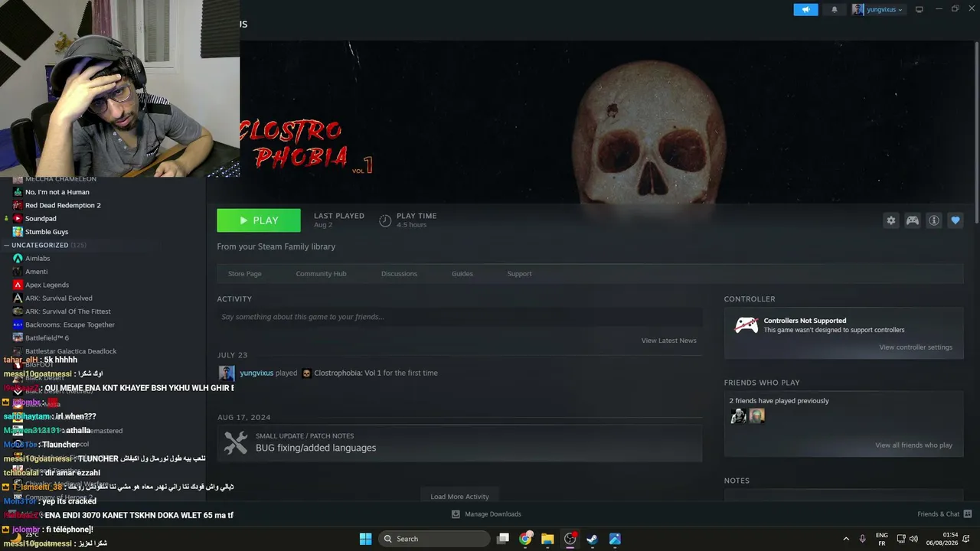
Task: Open File Explorer from the taskbar
Action: click(547, 539)
